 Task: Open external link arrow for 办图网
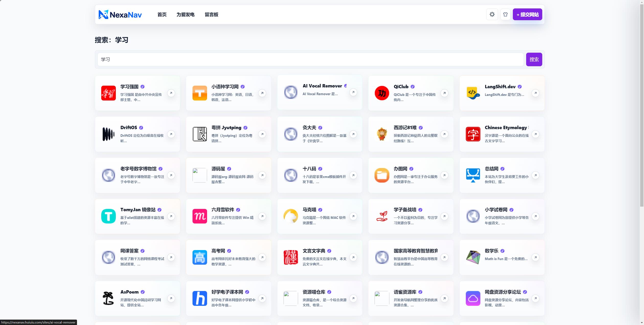pos(444,175)
